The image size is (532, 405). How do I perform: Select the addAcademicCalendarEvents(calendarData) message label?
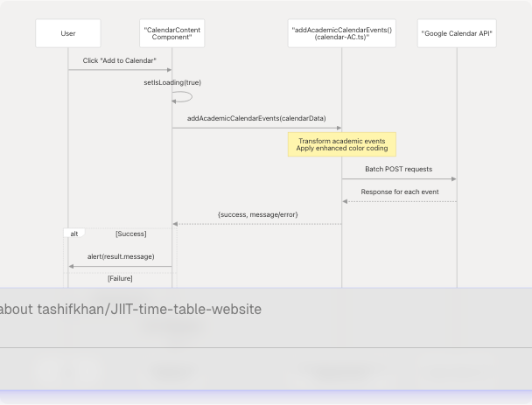(256, 118)
